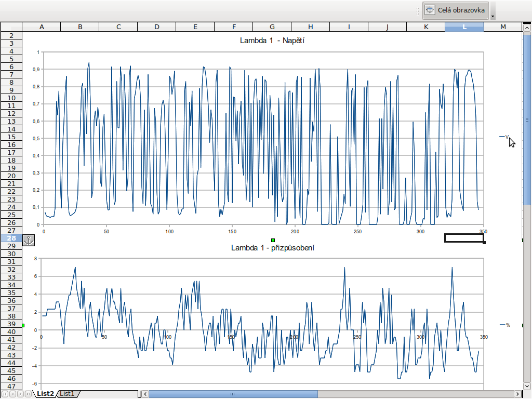Select row 28 header
This screenshot has height=399, width=532.
coord(11,238)
